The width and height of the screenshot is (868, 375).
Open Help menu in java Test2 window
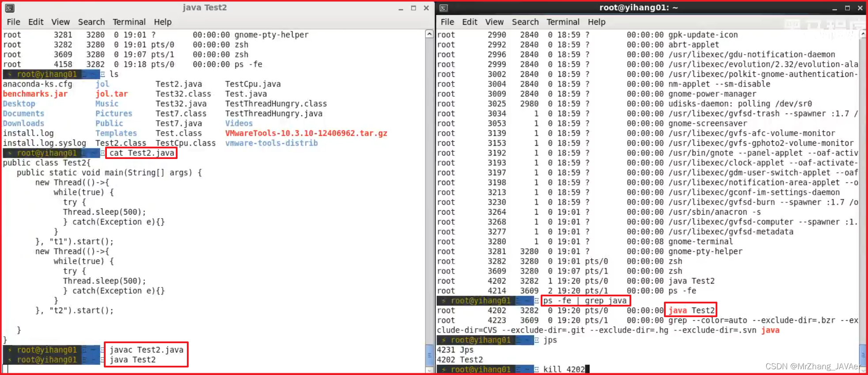(x=163, y=22)
